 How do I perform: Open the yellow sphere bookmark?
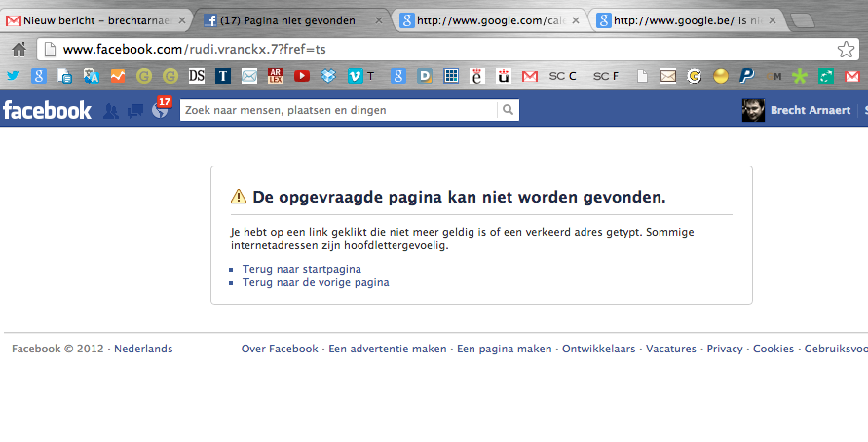tap(720, 76)
